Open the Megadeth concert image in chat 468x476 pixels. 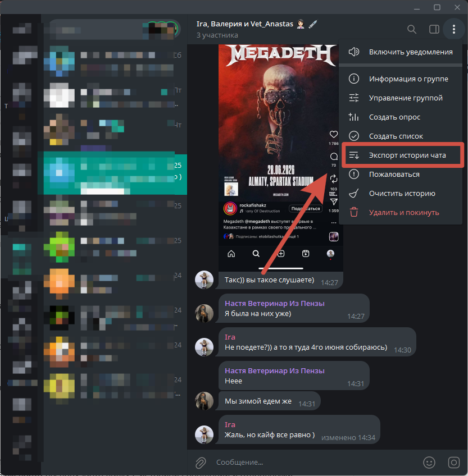click(281, 158)
